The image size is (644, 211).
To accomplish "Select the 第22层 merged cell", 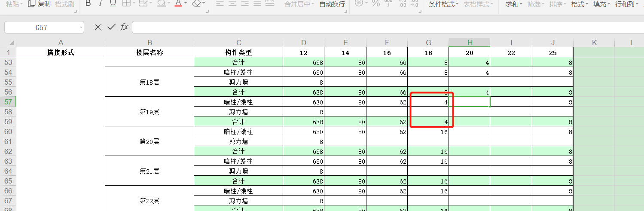I will 150,199.
